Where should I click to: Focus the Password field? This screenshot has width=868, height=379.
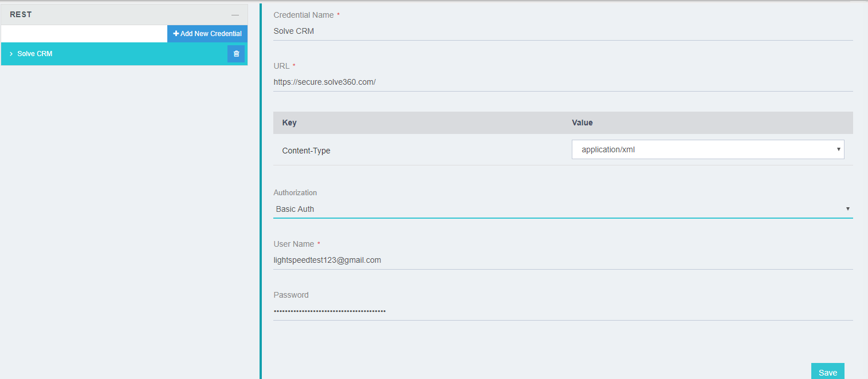pyautogui.click(x=563, y=311)
